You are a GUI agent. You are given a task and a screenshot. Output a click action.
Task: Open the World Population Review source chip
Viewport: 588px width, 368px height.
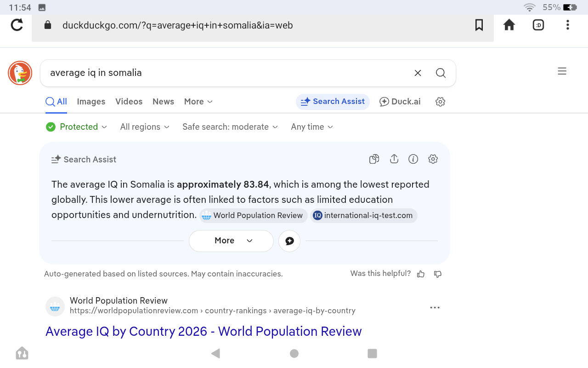[253, 215]
